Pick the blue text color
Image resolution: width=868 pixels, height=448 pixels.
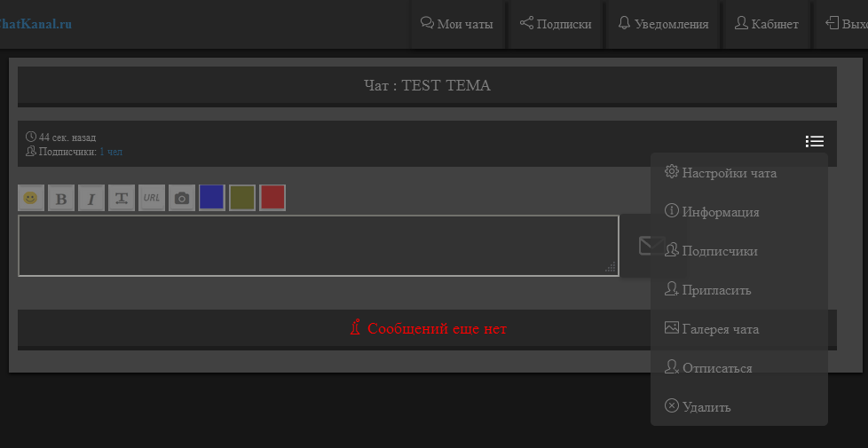click(211, 197)
